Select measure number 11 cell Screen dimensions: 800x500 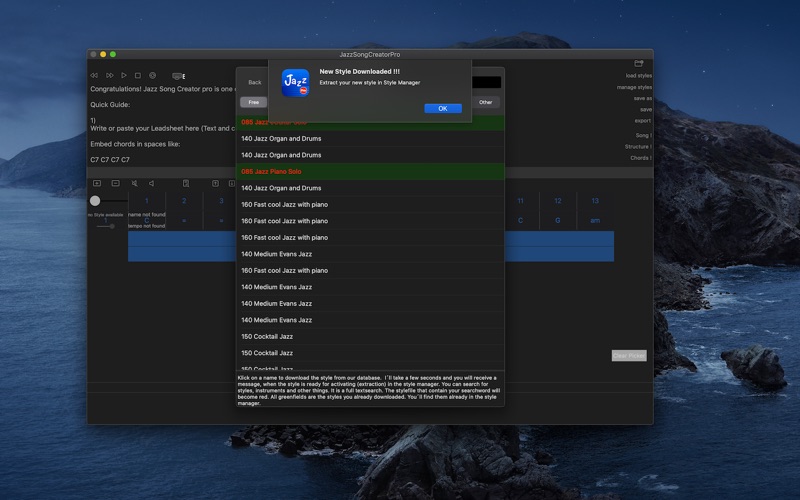[520, 201]
